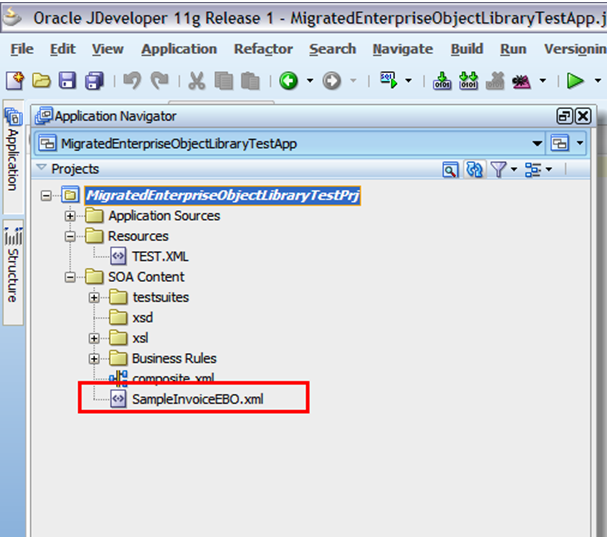
Task: Switch to the Structure side tab
Action: click(13, 272)
